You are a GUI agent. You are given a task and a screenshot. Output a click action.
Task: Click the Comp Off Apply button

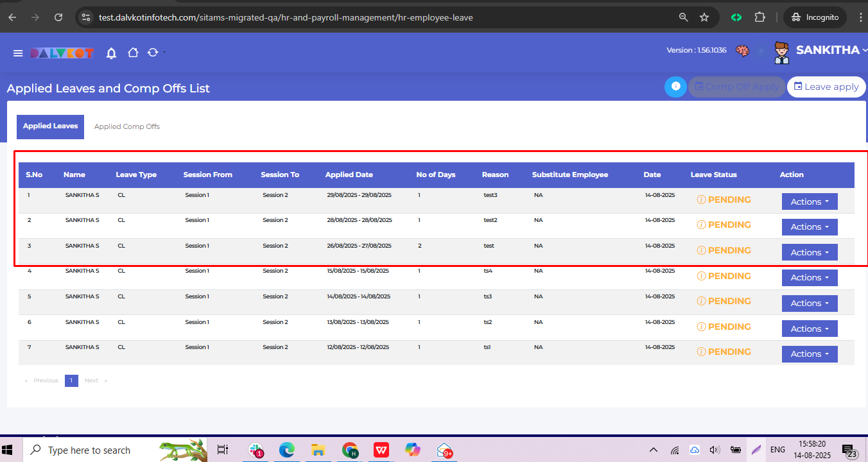pyautogui.click(x=736, y=87)
